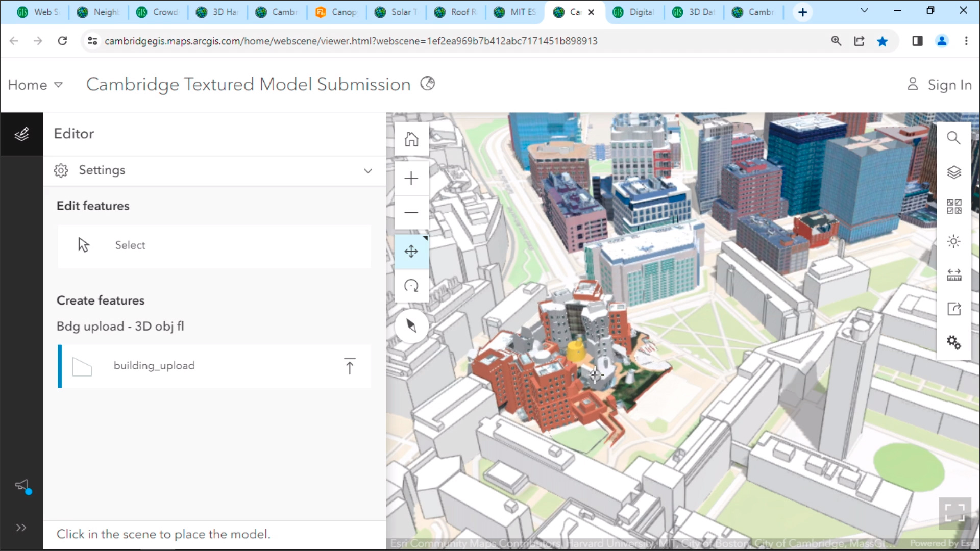The image size is (980, 551).
Task: Choose the Select feature tool
Action: pos(214,245)
